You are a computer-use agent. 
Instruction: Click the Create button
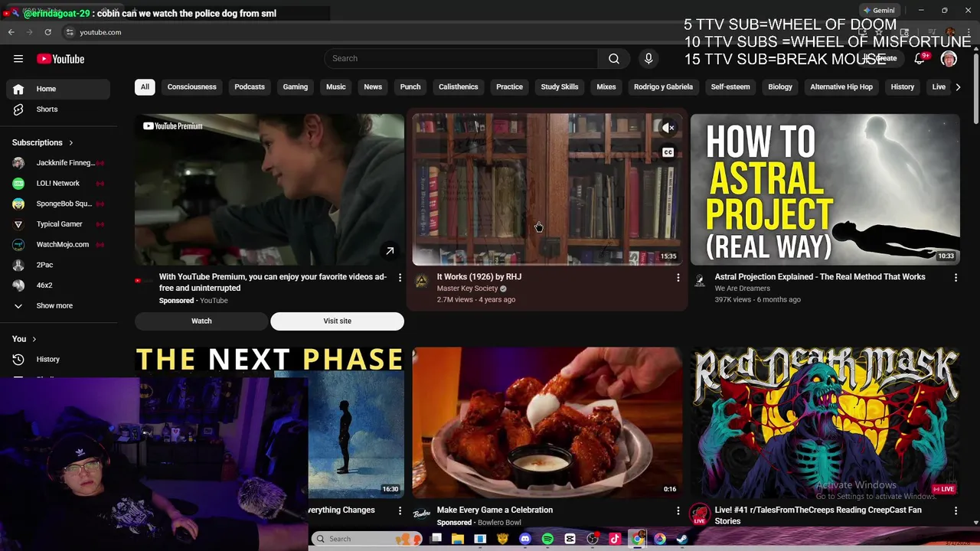[881, 59]
